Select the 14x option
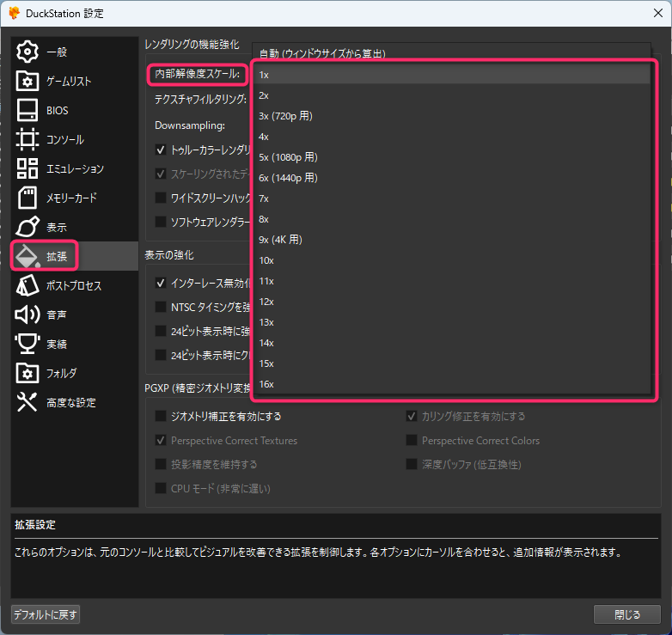 pyautogui.click(x=452, y=343)
